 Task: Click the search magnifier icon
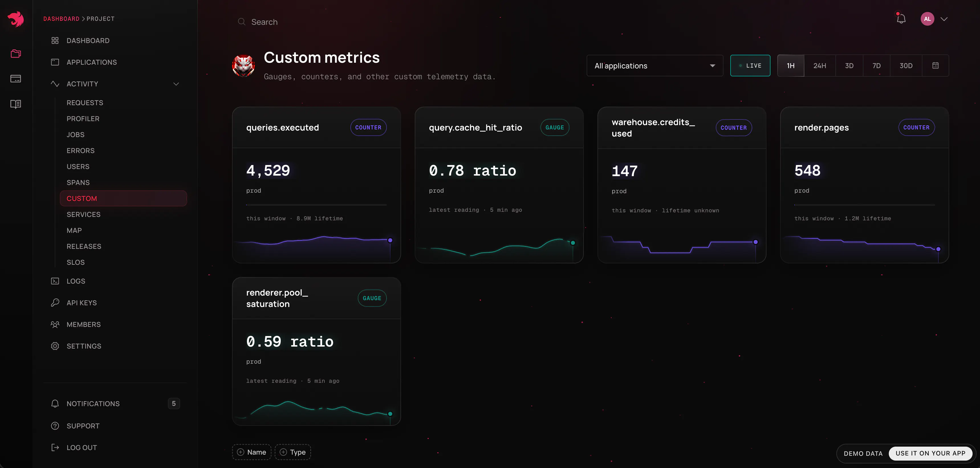tap(241, 22)
